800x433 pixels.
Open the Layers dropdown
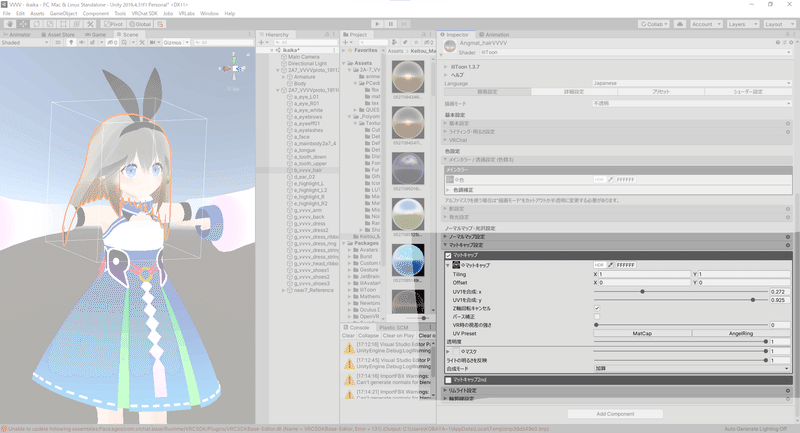coord(743,24)
